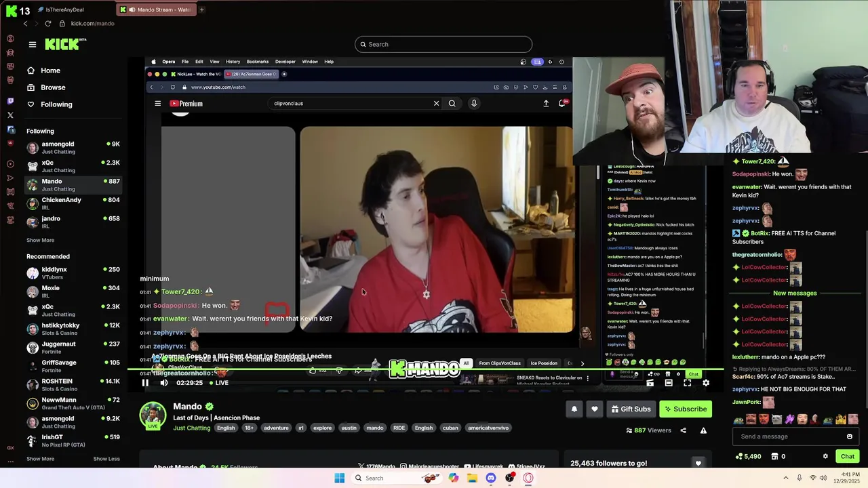Click Mando's live avatar below the player
The height and width of the screenshot is (488, 868).
(x=153, y=415)
